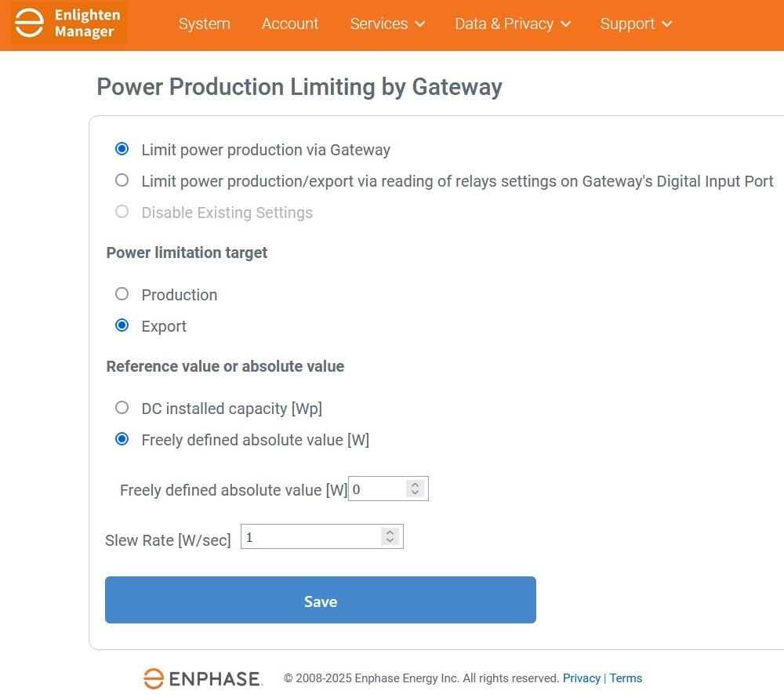Go to the Account page
This screenshot has height=694, width=784.
[290, 24]
